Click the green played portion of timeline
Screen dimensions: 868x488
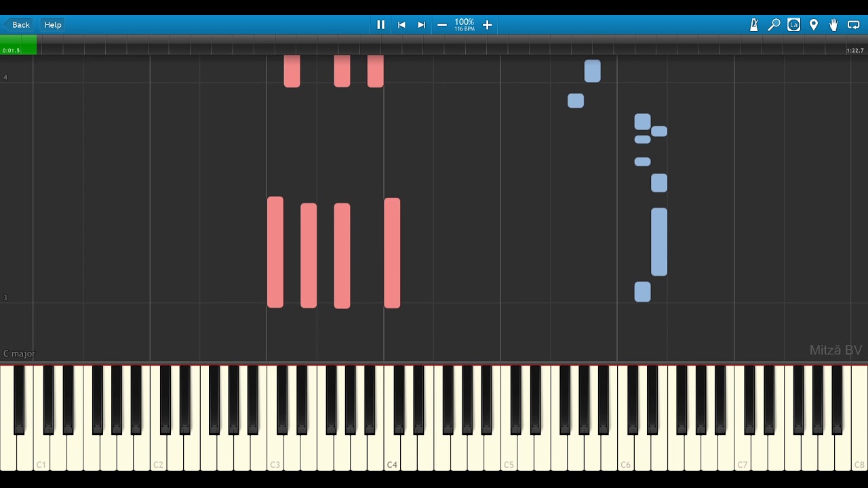(18, 45)
